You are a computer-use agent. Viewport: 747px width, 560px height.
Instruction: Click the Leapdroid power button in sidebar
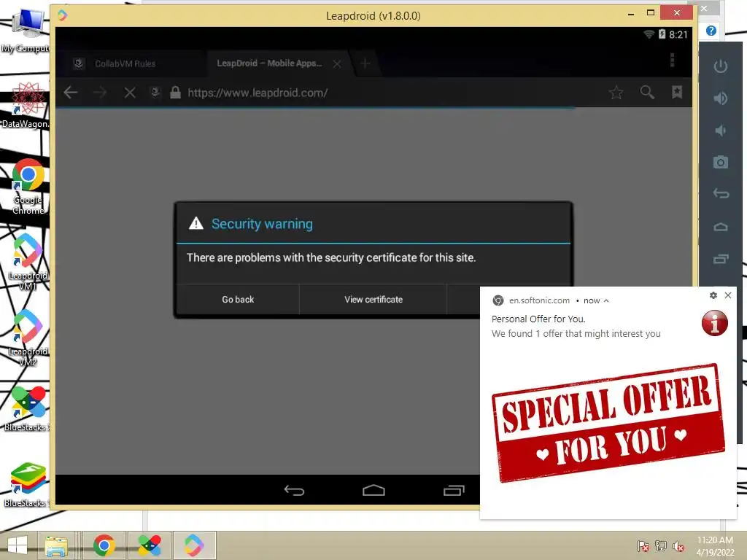point(720,66)
